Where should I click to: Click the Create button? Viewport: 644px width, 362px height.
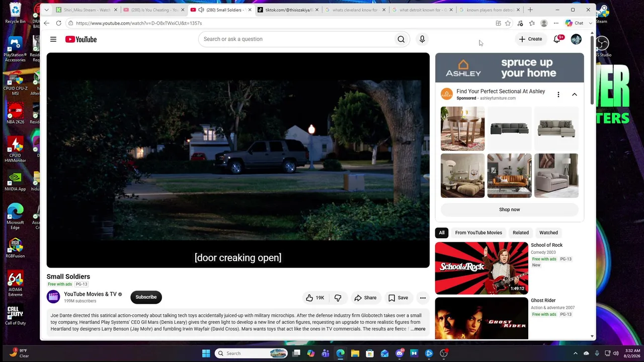530,39
